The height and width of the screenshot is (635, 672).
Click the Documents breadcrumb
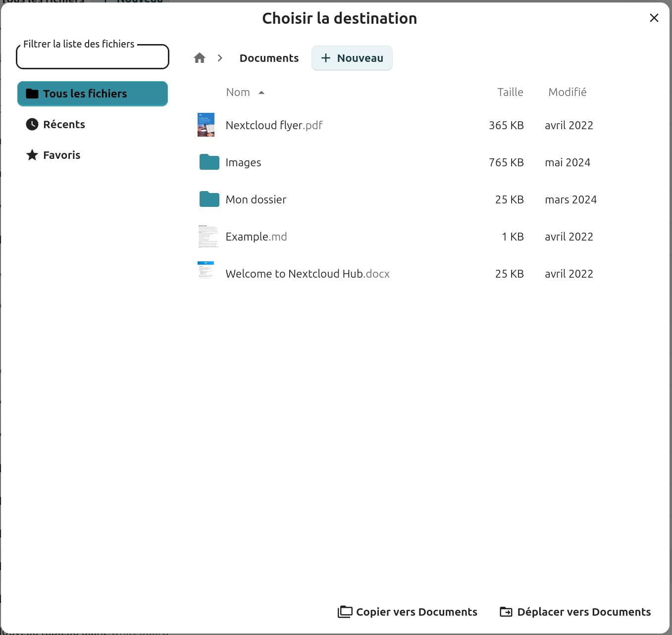269,58
